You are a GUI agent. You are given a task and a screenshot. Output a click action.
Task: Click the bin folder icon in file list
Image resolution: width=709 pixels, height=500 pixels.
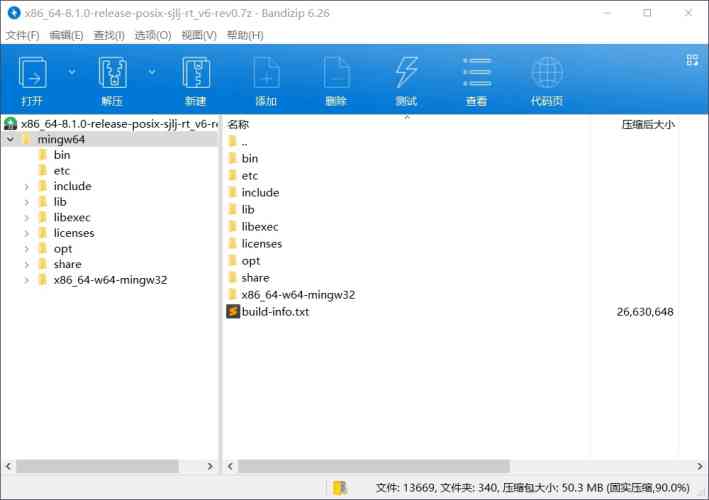coord(233,158)
